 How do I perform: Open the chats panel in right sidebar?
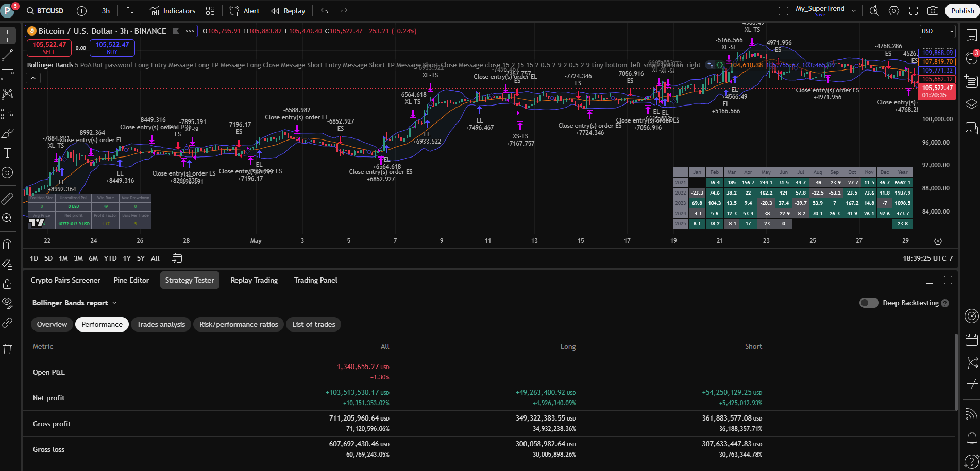(971, 127)
